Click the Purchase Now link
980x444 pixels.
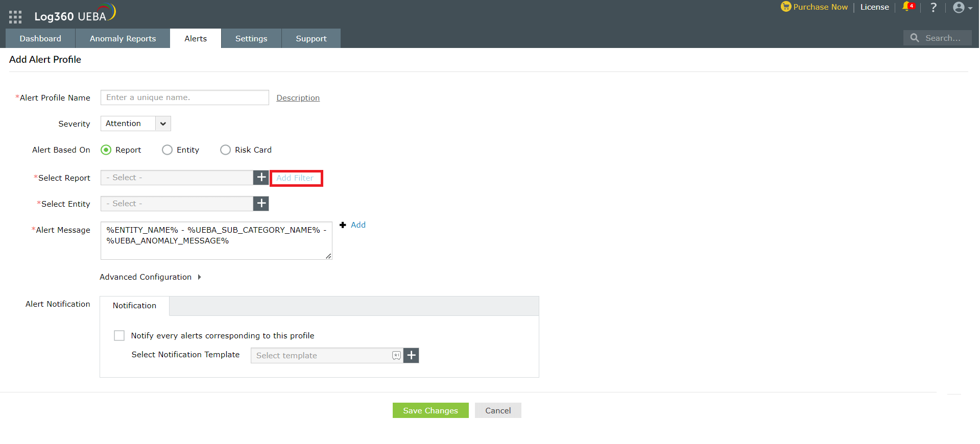point(820,7)
